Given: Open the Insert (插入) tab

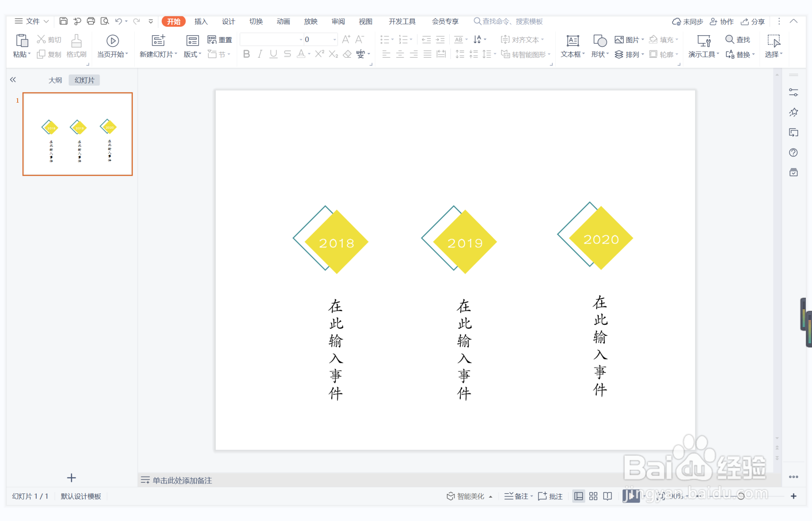Looking at the screenshot, I should click(201, 21).
